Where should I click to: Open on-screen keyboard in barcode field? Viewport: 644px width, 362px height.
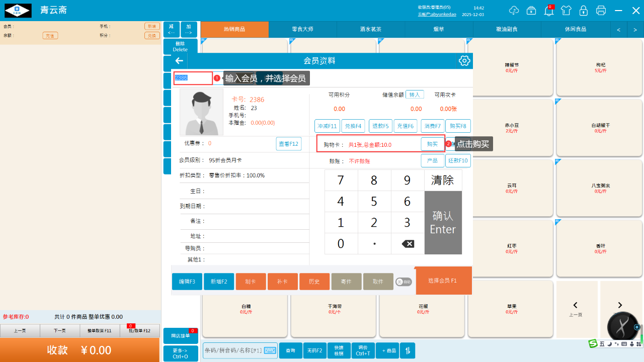270,350
